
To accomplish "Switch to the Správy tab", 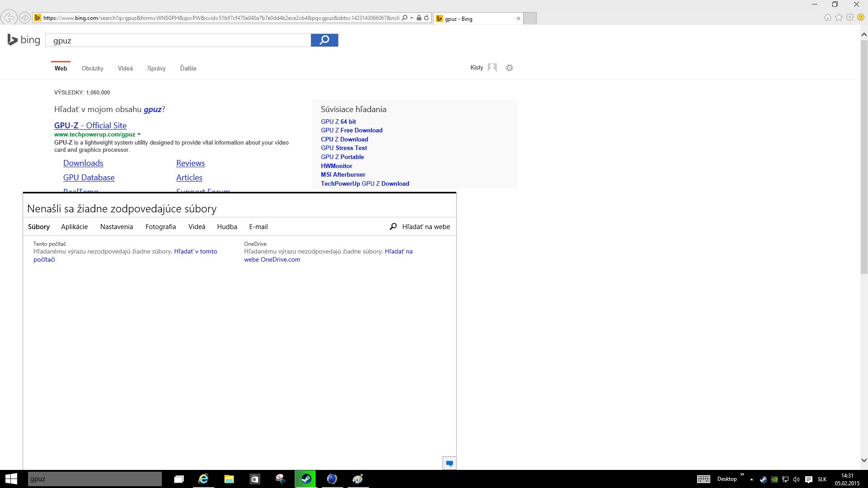I will [x=156, y=68].
